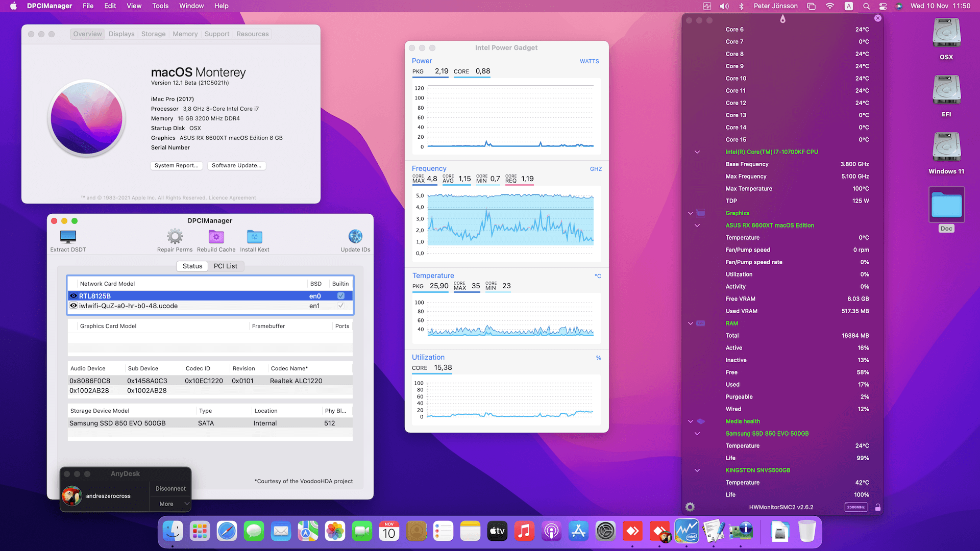Screen dimensions: 980x551
Task: Open Apple TV from the Dock
Action: point(497,532)
